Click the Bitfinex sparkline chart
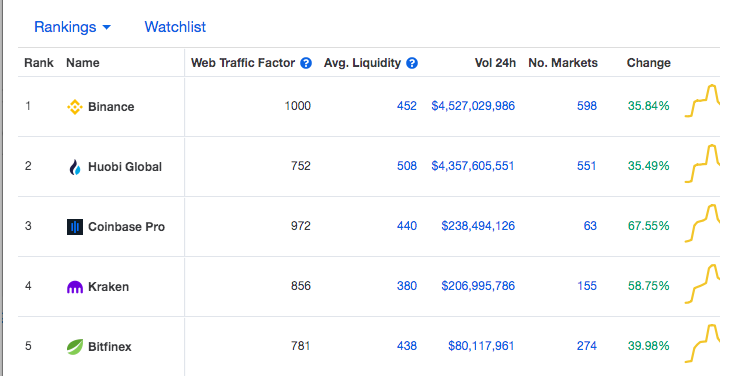 [702, 343]
